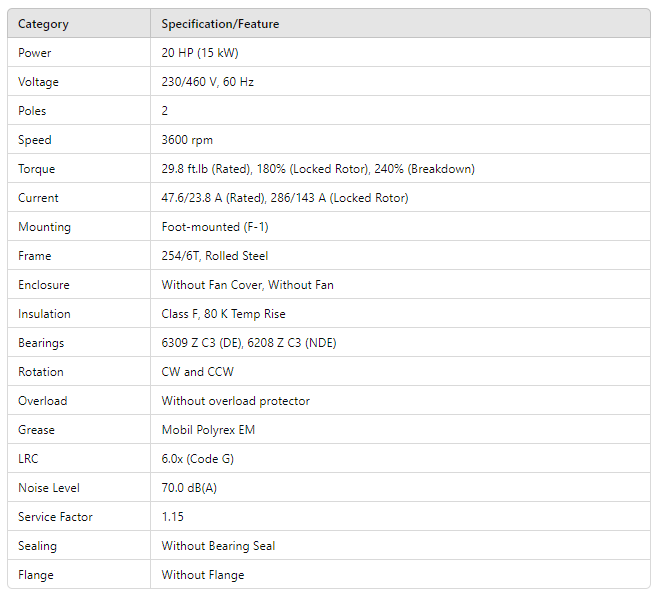The height and width of the screenshot is (595, 662).
Task: Click the Torque specification text
Action: click(318, 169)
